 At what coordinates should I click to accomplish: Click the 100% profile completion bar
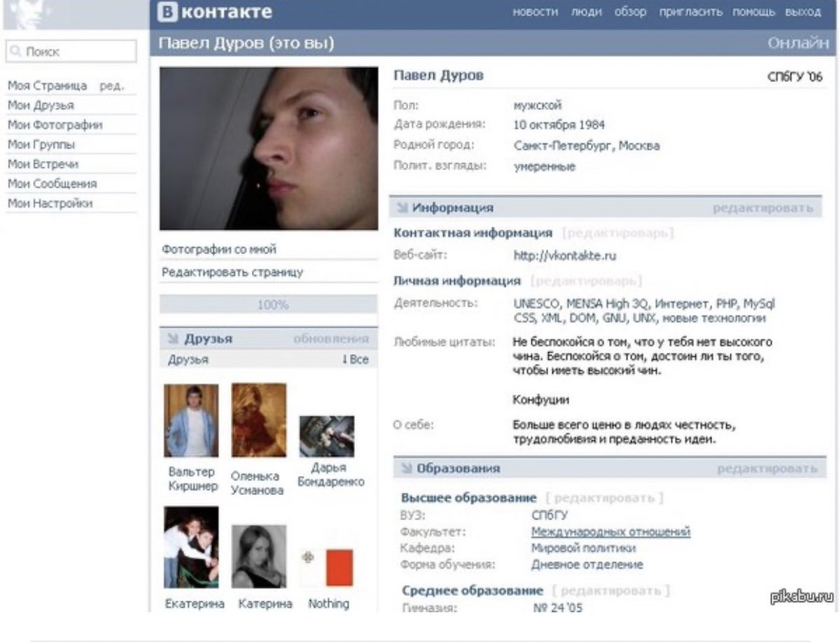point(268,305)
